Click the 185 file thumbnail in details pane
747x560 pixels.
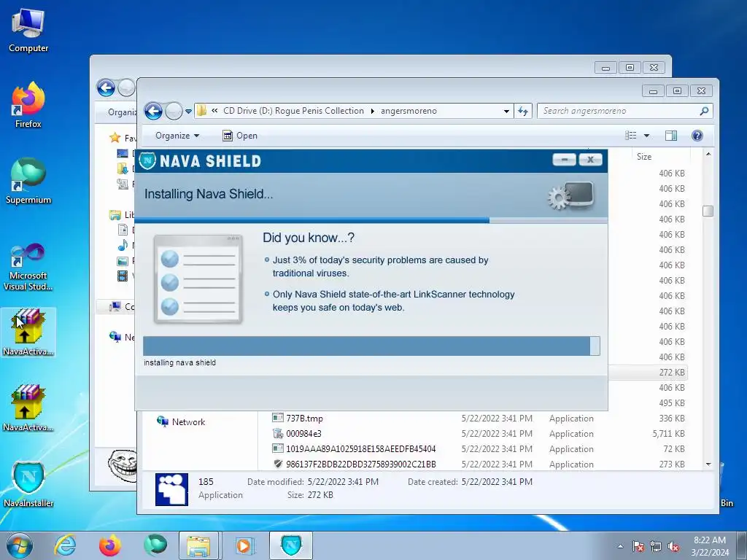171,489
